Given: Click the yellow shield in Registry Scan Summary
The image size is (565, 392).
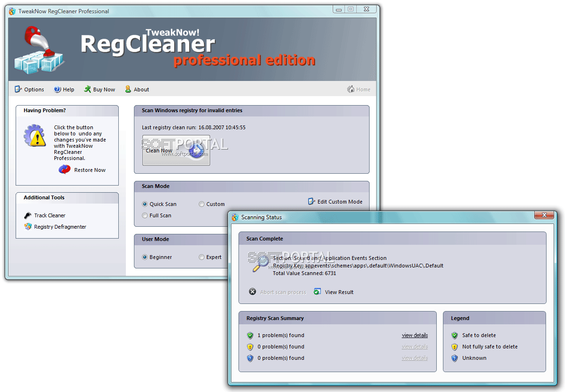Looking at the screenshot, I should pos(250,347).
